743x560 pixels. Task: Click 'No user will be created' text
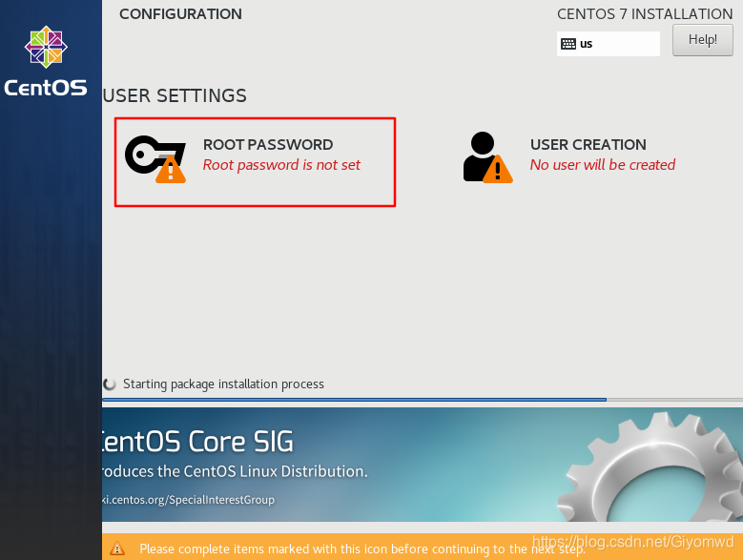click(x=602, y=165)
